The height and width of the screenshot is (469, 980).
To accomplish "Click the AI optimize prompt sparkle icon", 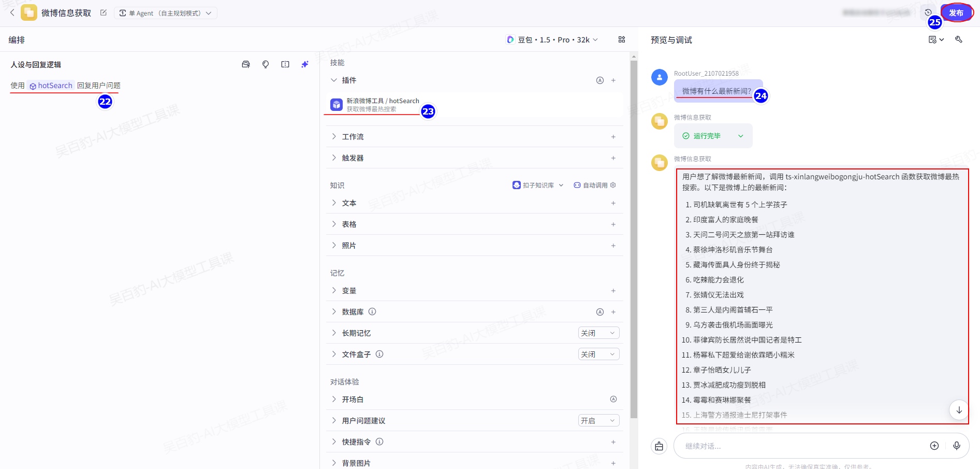I will (x=305, y=64).
